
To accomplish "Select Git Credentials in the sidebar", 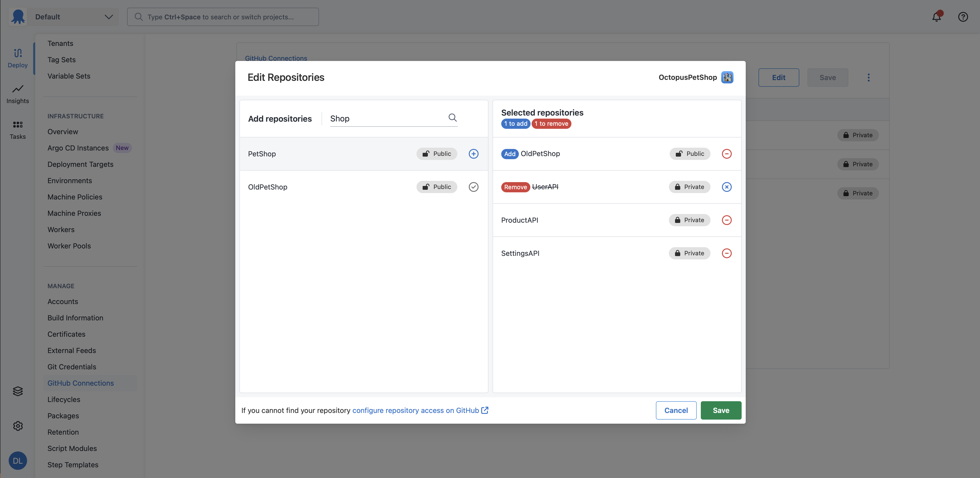I will click(x=72, y=367).
